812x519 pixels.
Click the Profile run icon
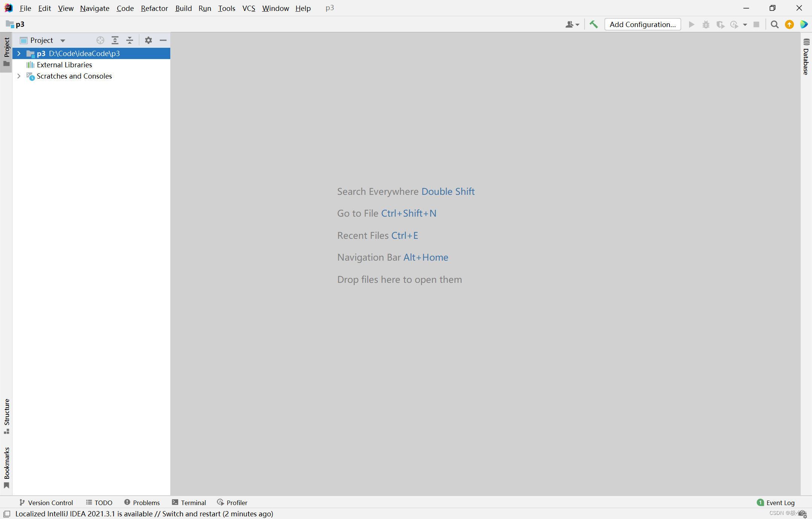[x=734, y=24]
